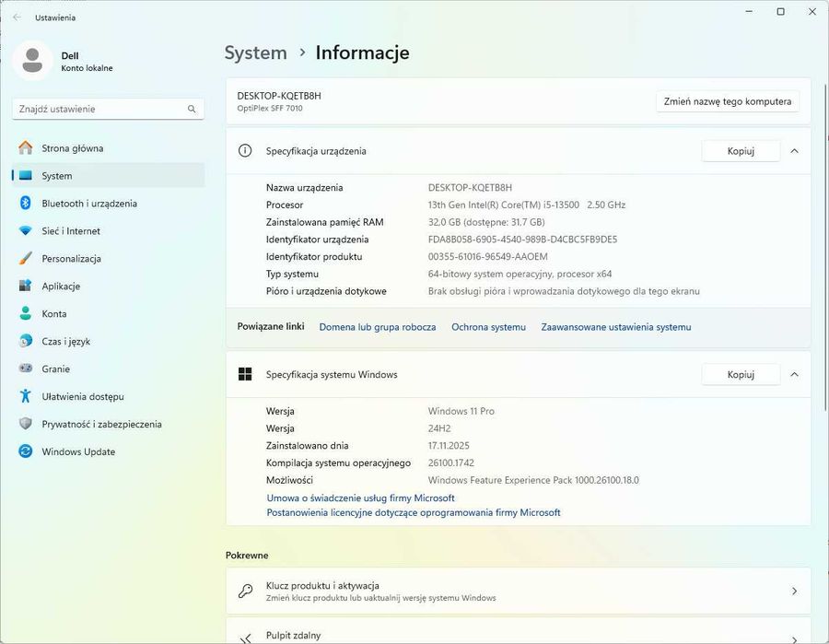Go to Personalizacja section

pos(71,259)
